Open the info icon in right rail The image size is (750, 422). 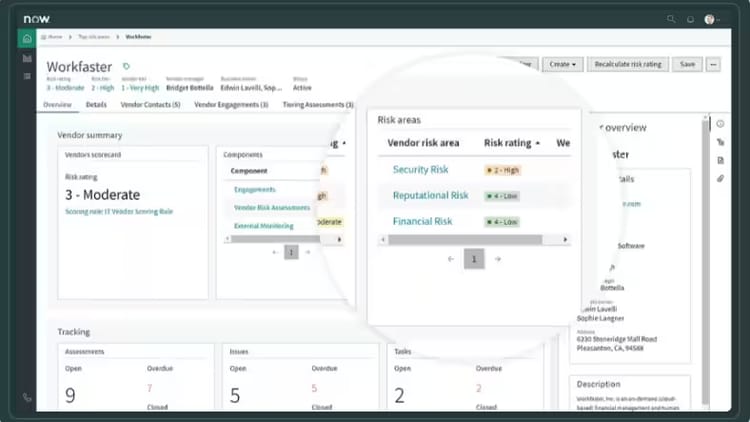click(720, 124)
